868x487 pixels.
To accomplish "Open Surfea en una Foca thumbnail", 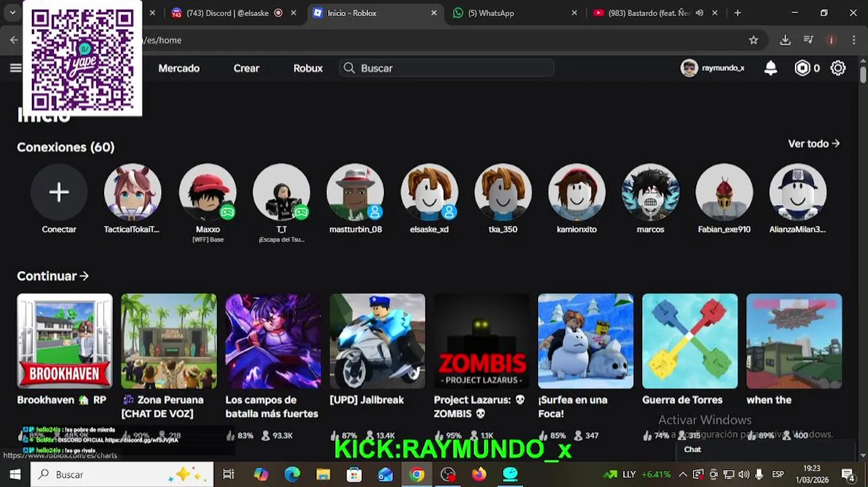I will (x=585, y=341).
